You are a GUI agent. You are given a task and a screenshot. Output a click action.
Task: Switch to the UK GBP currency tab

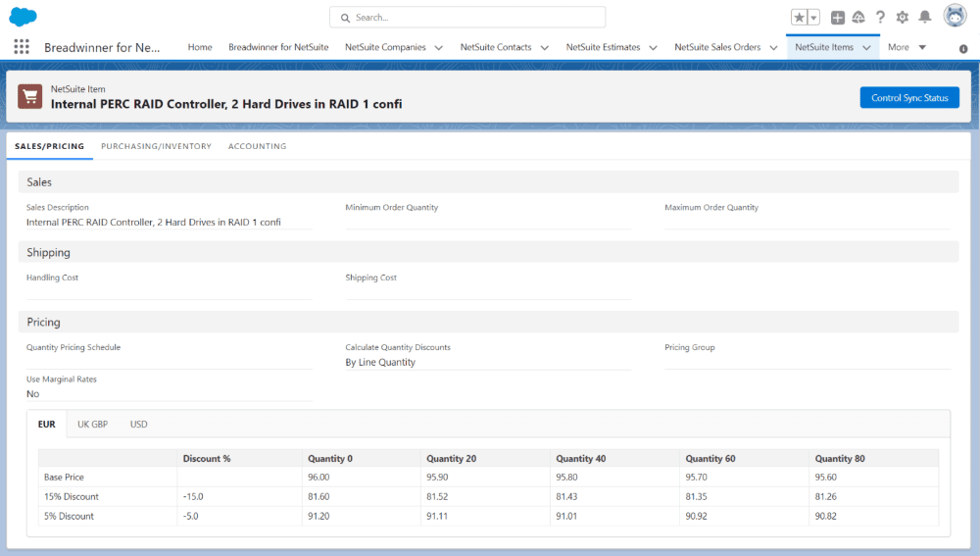92,424
